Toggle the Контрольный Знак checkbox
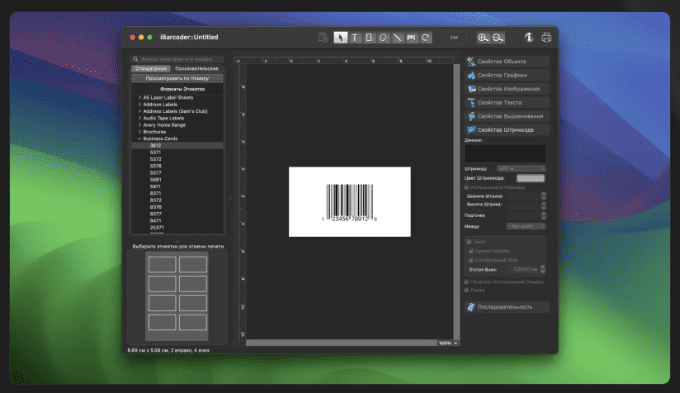The height and width of the screenshot is (393, 680). coord(471,260)
